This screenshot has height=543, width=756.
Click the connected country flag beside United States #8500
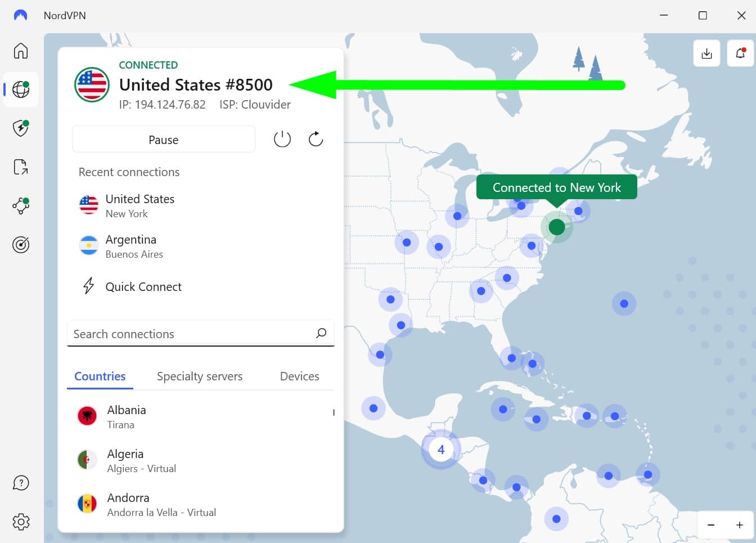tap(92, 84)
